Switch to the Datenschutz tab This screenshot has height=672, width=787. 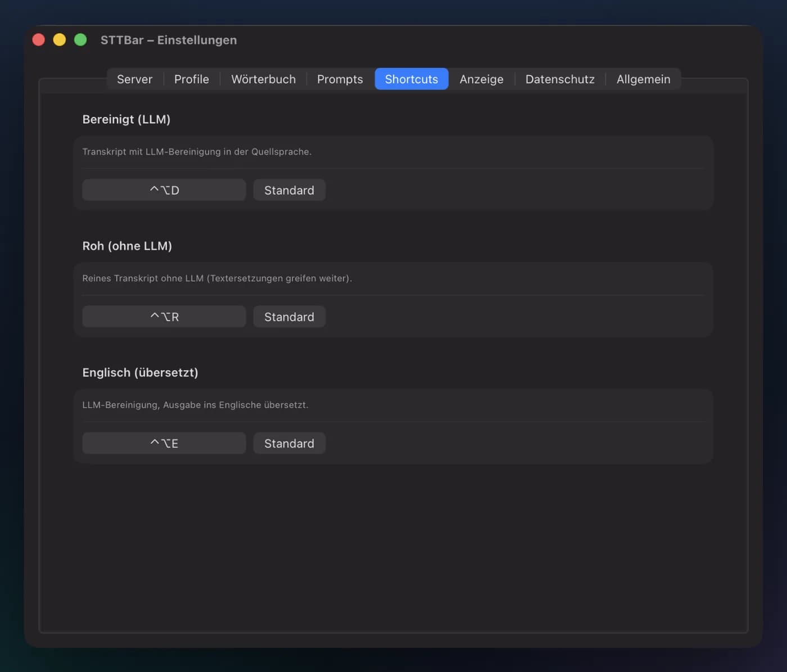pos(560,79)
